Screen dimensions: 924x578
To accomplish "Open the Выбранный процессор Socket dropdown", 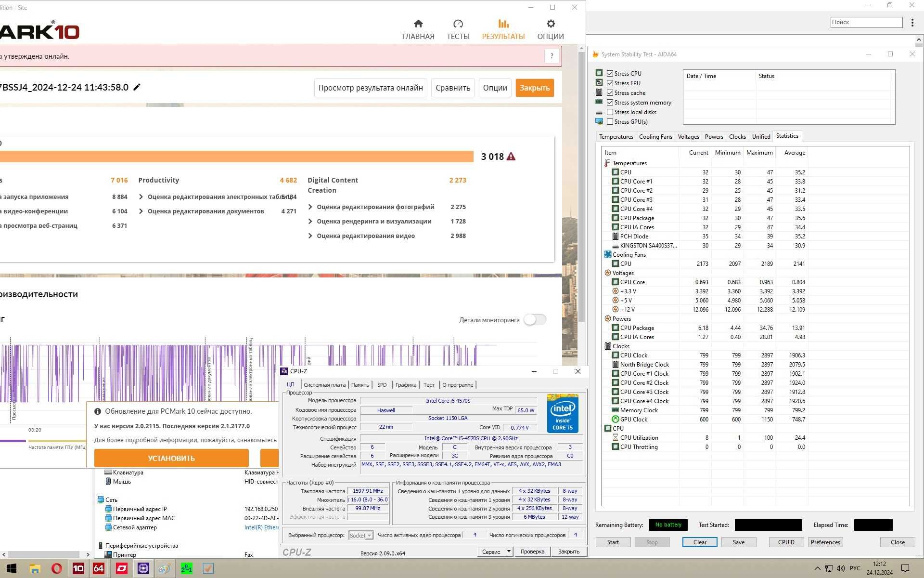I will coord(360,535).
